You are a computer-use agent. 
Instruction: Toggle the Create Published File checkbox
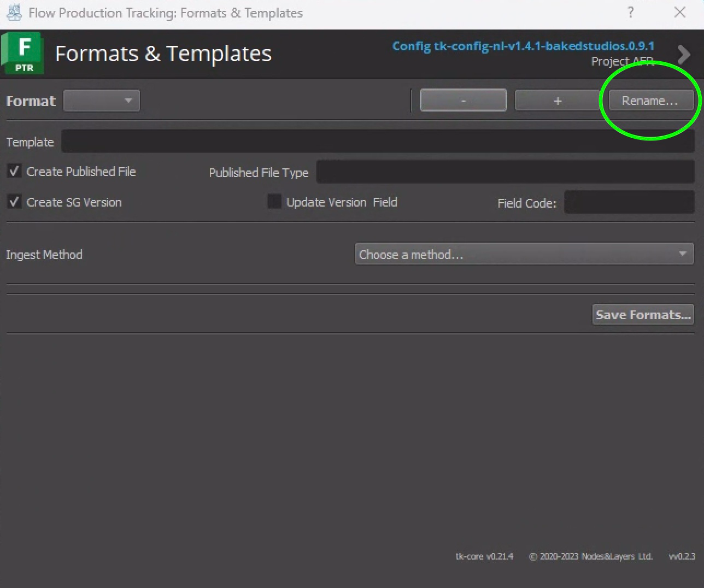click(x=14, y=172)
